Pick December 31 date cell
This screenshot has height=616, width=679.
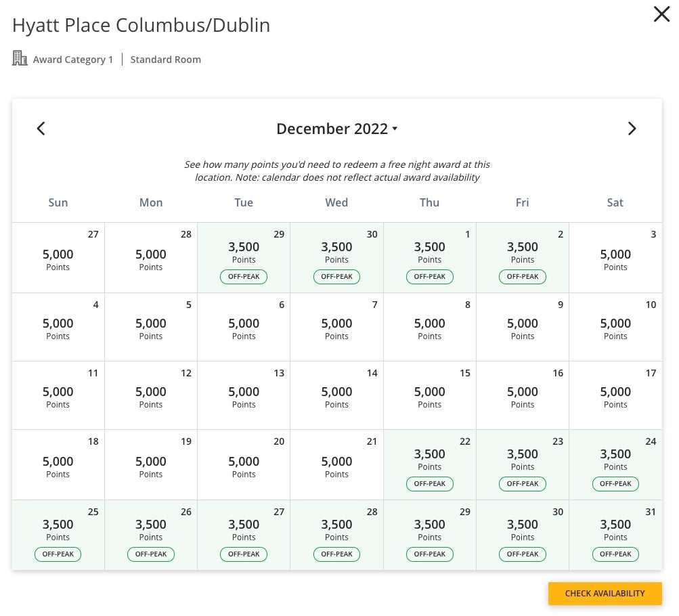(615, 535)
